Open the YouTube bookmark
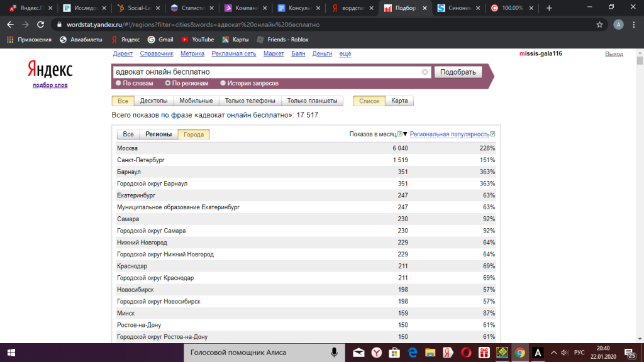This screenshot has height=362, width=644. coord(197,40)
